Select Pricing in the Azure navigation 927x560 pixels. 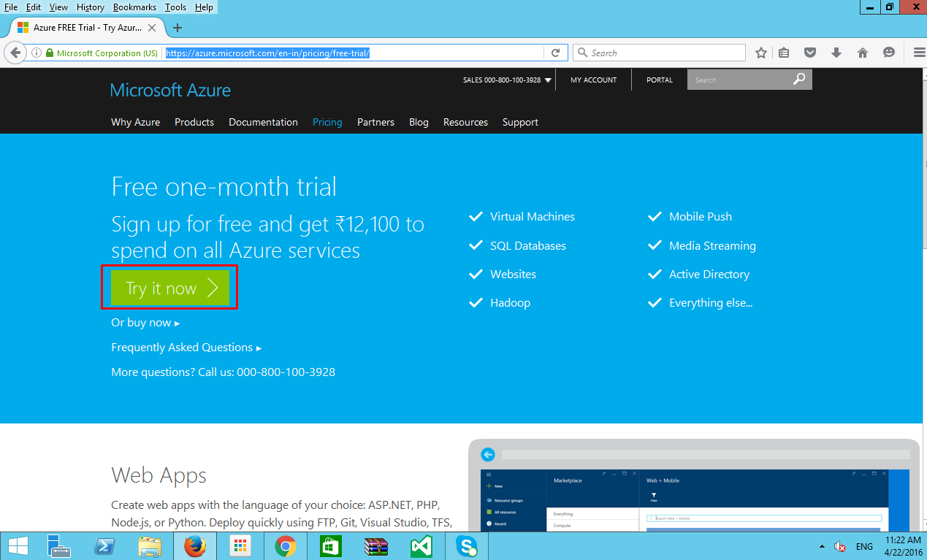point(327,122)
